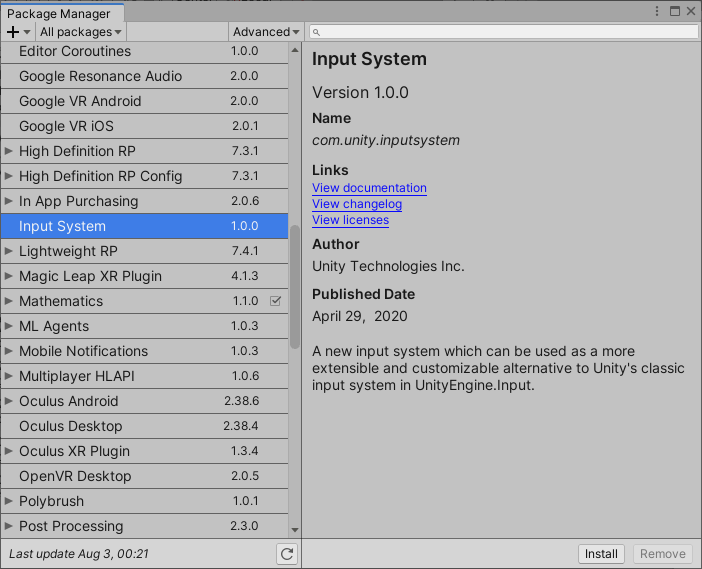
Task: Select Oculus Desktop package
Action: pyautogui.click(x=145, y=426)
